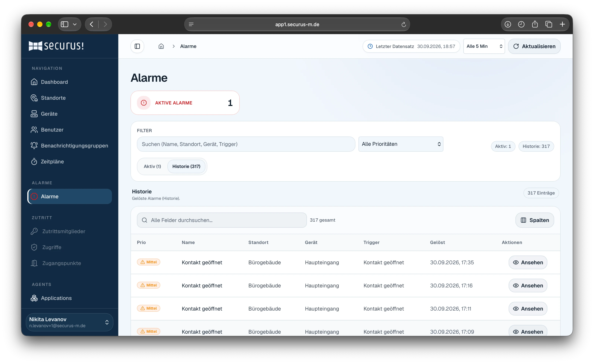
Task: View the alarm solved at 17:11
Action: (528, 309)
